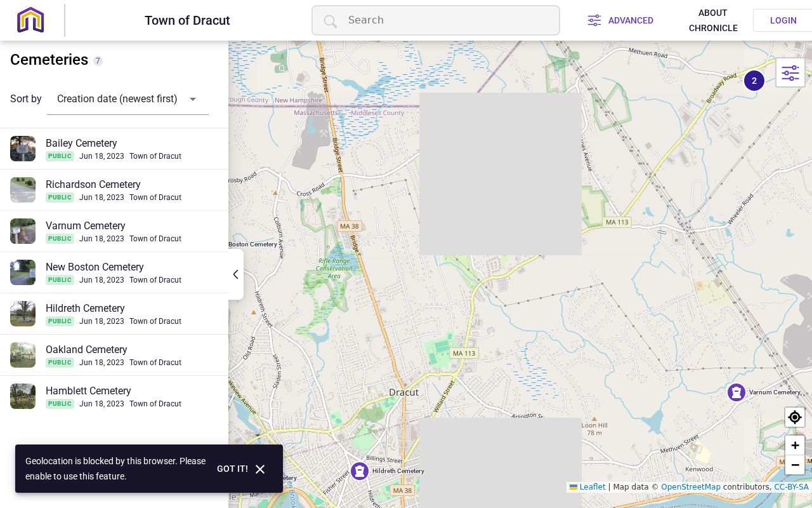The image size is (812, 508).
Task: Locate me with the geolocation button
Action: tap(795, 417)
